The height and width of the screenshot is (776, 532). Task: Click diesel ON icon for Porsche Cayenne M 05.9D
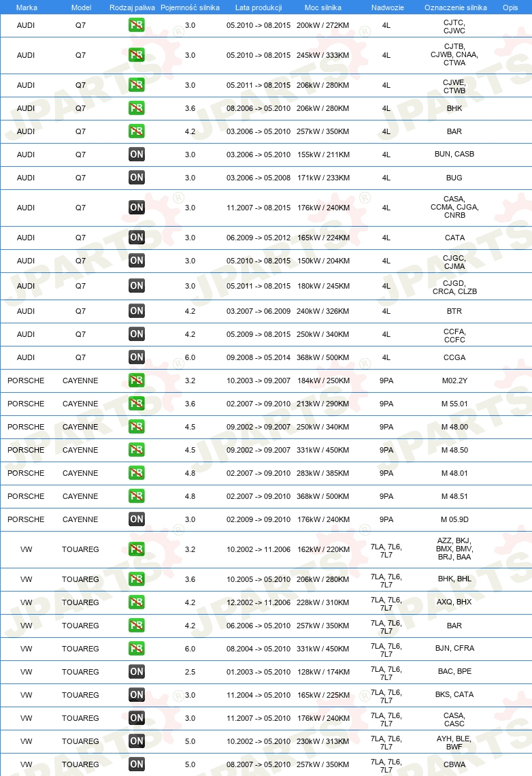[137, 519]
